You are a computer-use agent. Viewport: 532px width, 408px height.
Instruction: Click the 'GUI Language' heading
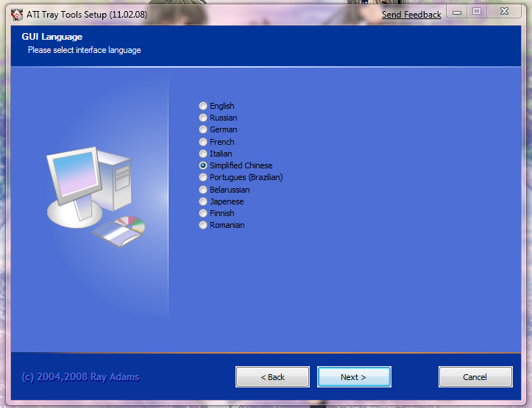(52, 37)
